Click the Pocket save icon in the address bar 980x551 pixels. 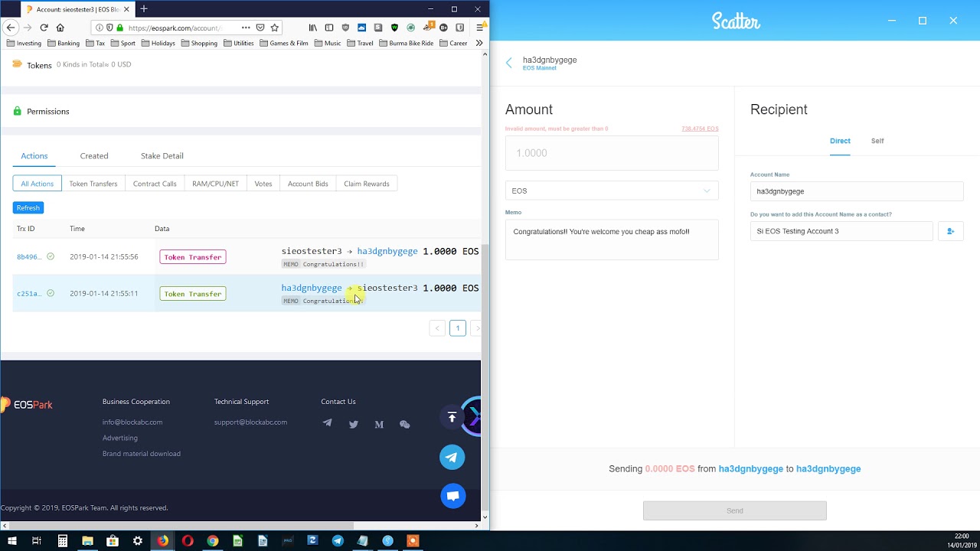tap(260, 28)
